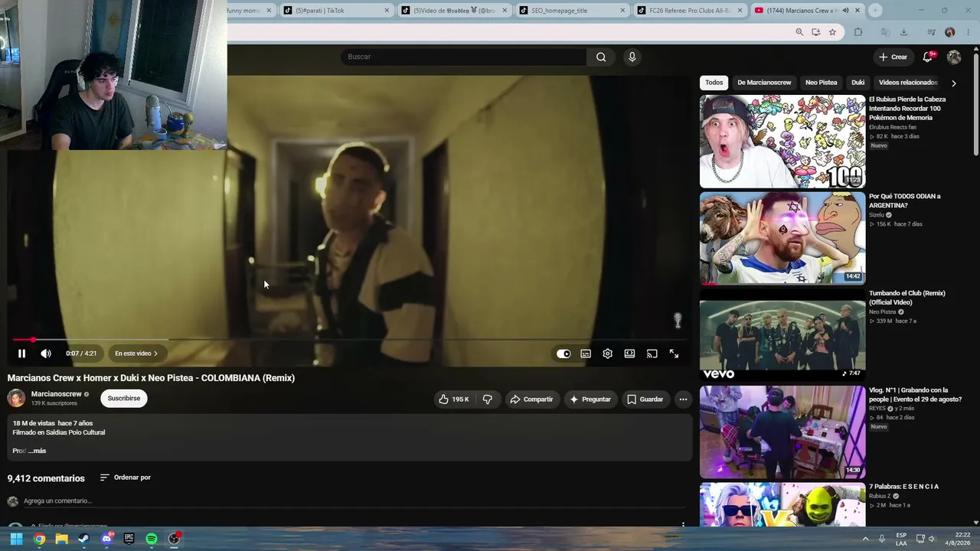Click the Preguntar button
Viewport: 980px width, 551px height.
pos(590,399)
